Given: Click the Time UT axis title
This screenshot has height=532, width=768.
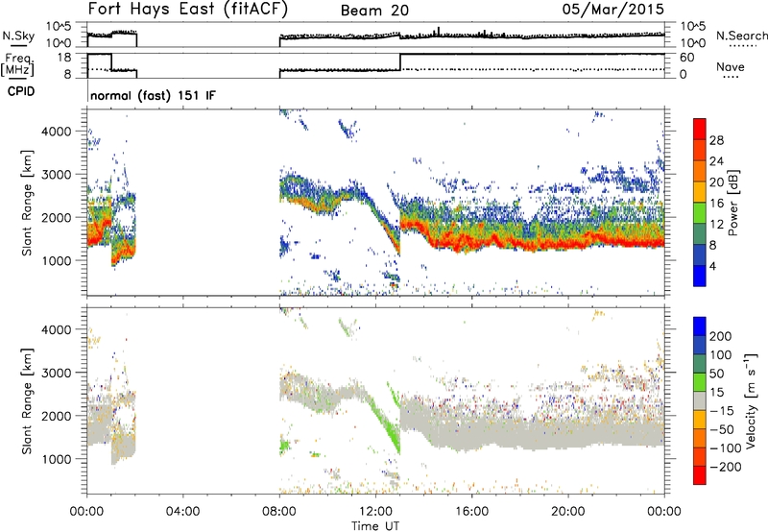Looking at the screenshot, I should tap(375, 526).
